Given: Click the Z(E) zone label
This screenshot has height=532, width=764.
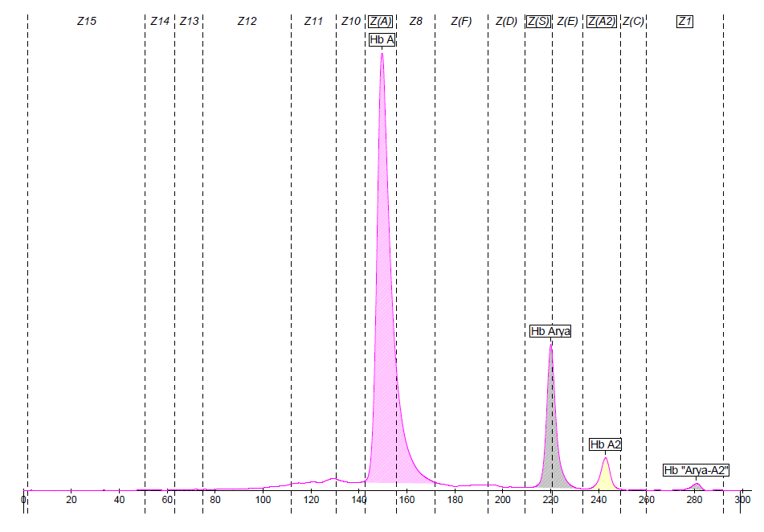Looking at the screenshot, I should click(567, 22).
